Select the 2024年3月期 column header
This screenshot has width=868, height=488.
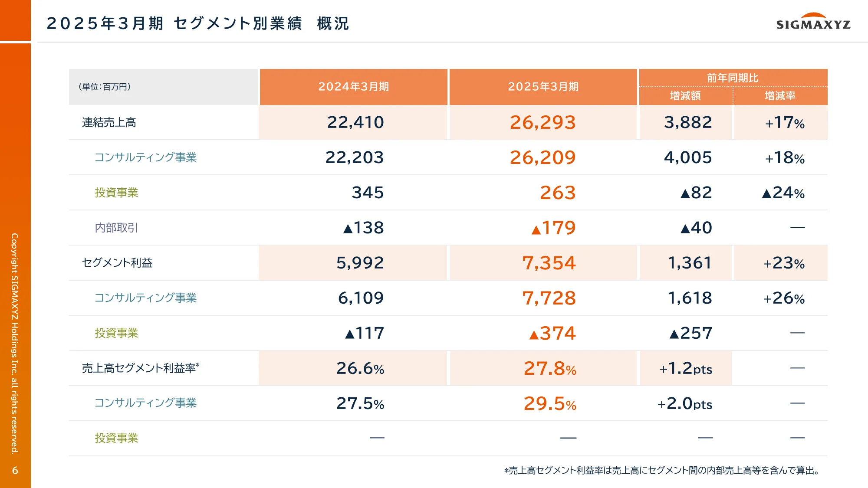353,87
